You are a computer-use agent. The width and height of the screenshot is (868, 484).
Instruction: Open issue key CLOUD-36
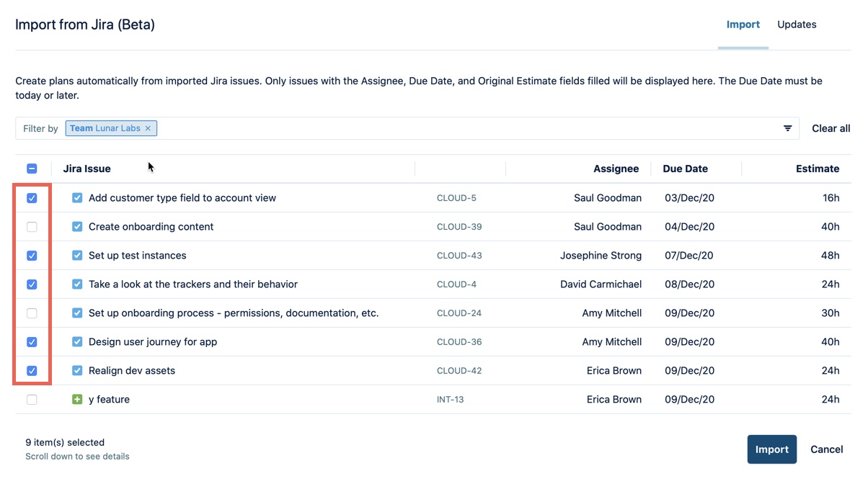click(x=458, y=342)
